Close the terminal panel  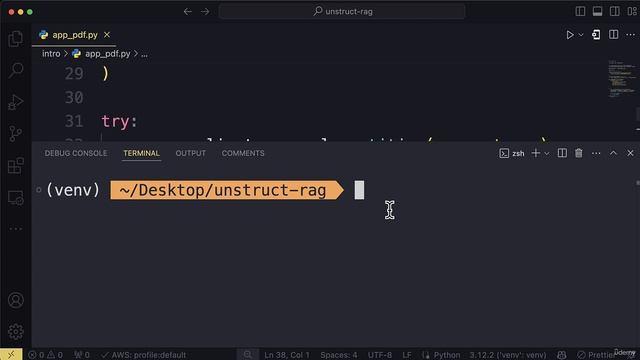630,153
